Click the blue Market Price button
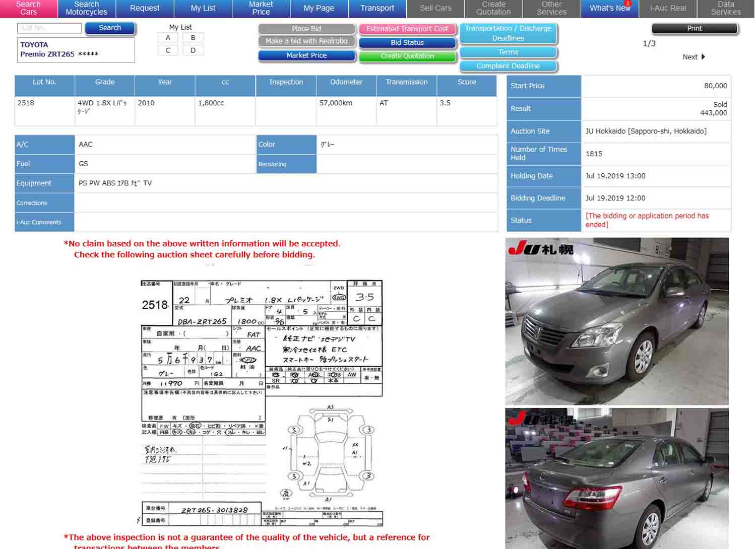This screenshot has height=549, width=756. tap(306, 55)
